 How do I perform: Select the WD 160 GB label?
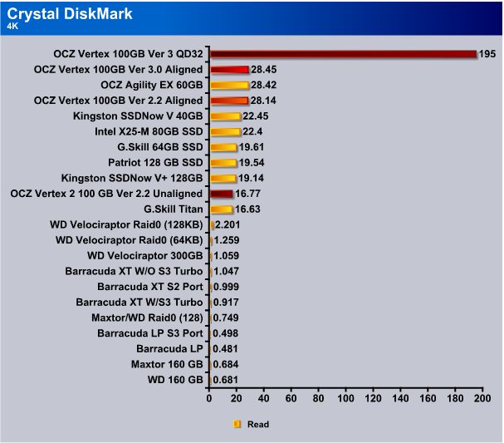pos(175,380)
